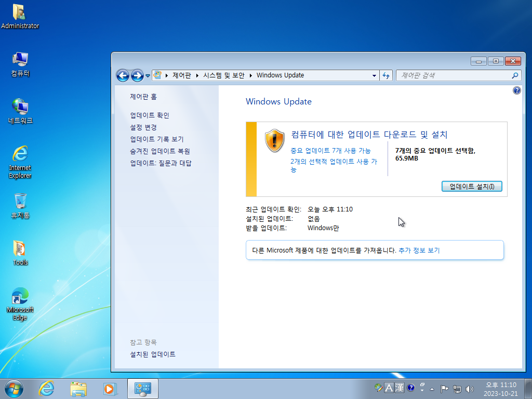Screen dimensions: 532x399
Task: Open 설치된 업데이트 link at bottom
Action: click(x=153, y=354)
